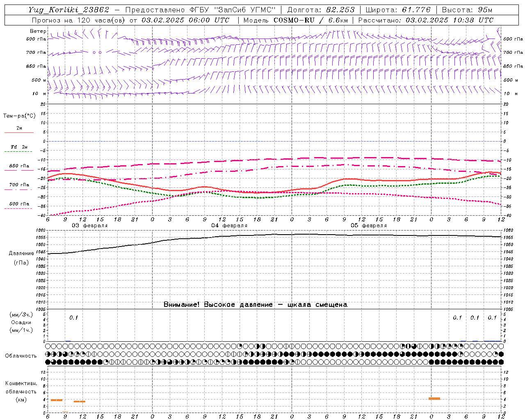Click the station title Yug_Korliki_23862
The image size is (525, 420).
pos(69,10)
